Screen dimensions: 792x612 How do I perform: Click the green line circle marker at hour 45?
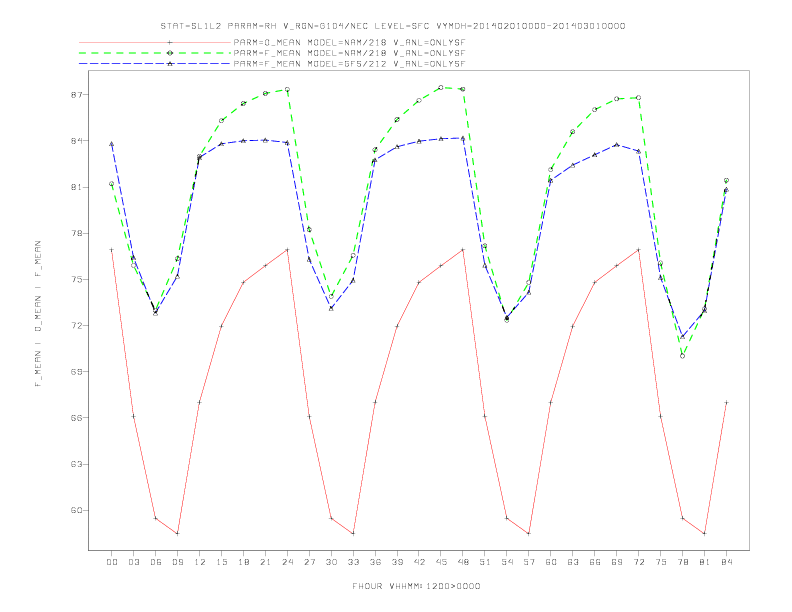point(441,87)
